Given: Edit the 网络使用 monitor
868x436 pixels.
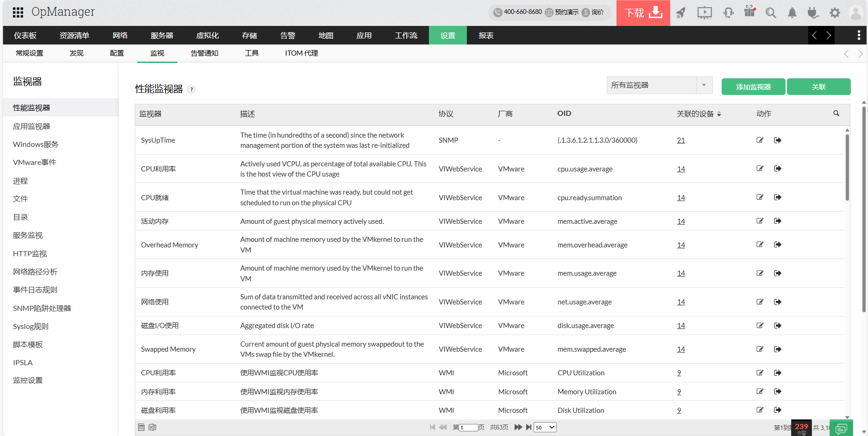Looking at the screenshot, I should click(760, 302).
